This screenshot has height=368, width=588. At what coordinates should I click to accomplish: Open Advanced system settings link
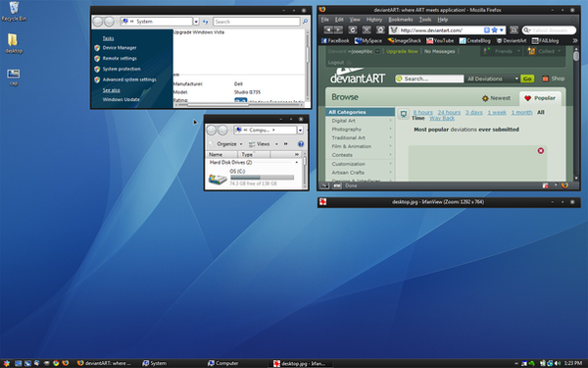129,79
